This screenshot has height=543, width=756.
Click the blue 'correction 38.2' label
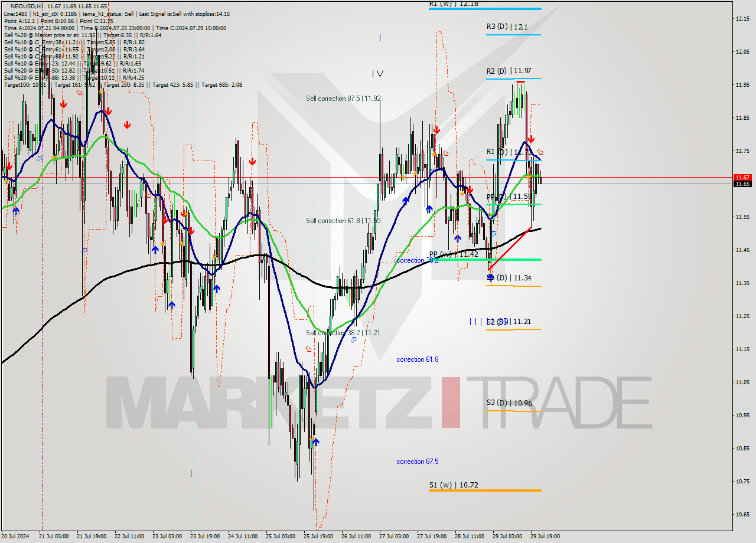(418, 260)
